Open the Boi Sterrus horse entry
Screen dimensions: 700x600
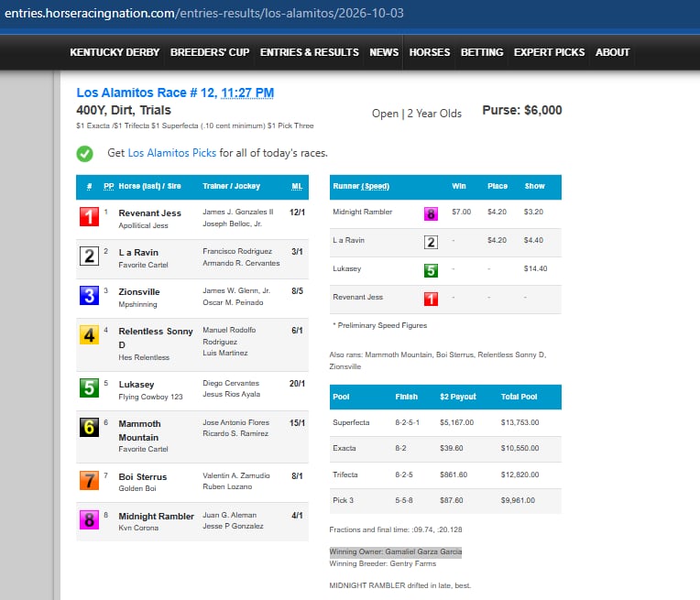tap(142, 476)
